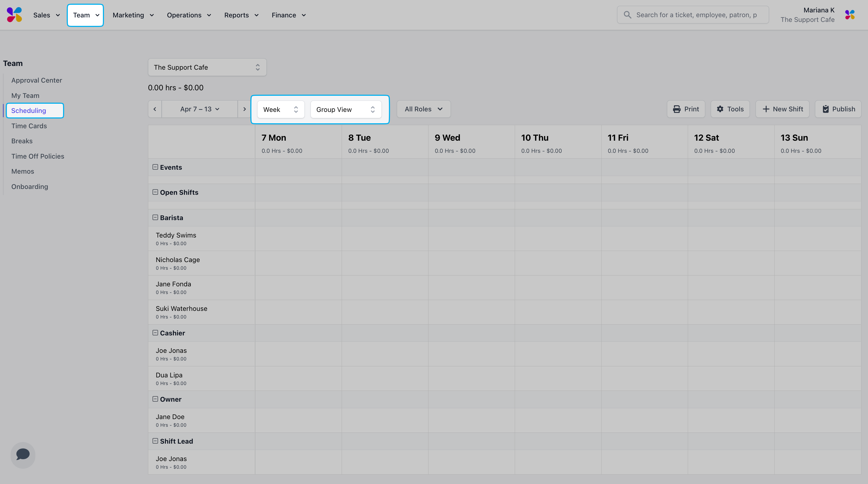This screenshot has height=484, width=868.
Task: Advance to next week with right arrow
Action: (x=244, y=109)
